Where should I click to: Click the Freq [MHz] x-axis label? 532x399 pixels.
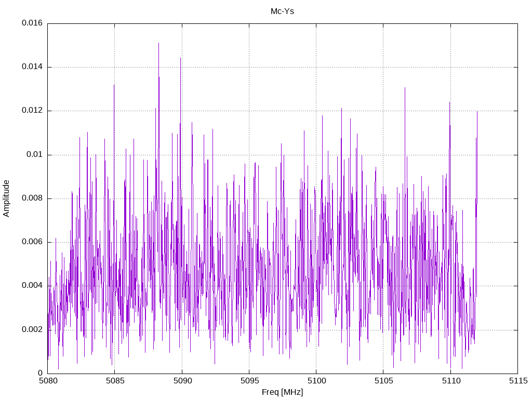click(x=282, y=392)
